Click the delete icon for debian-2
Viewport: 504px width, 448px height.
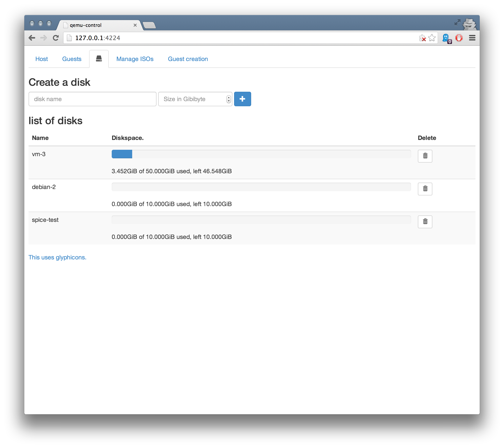(425, 189)
